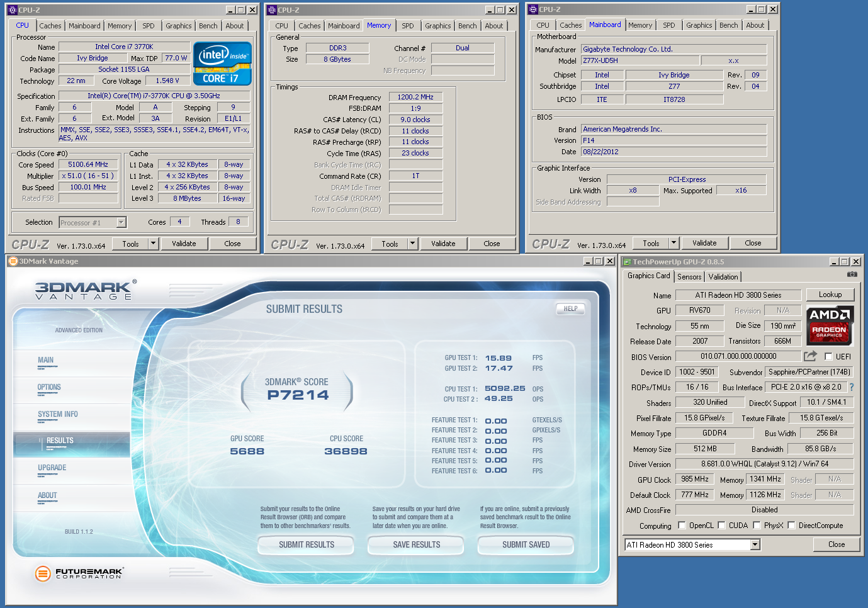Toggle the OpenCL computing checkbox
The height and width of the screenshot is (608, 868).
(682, 525)
